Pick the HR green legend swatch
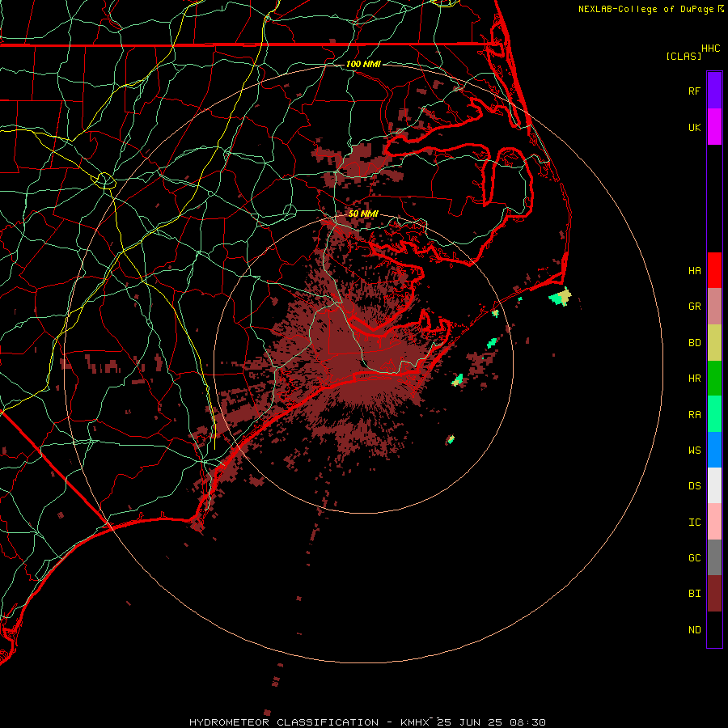728x728 pixels. coord(714,379)
